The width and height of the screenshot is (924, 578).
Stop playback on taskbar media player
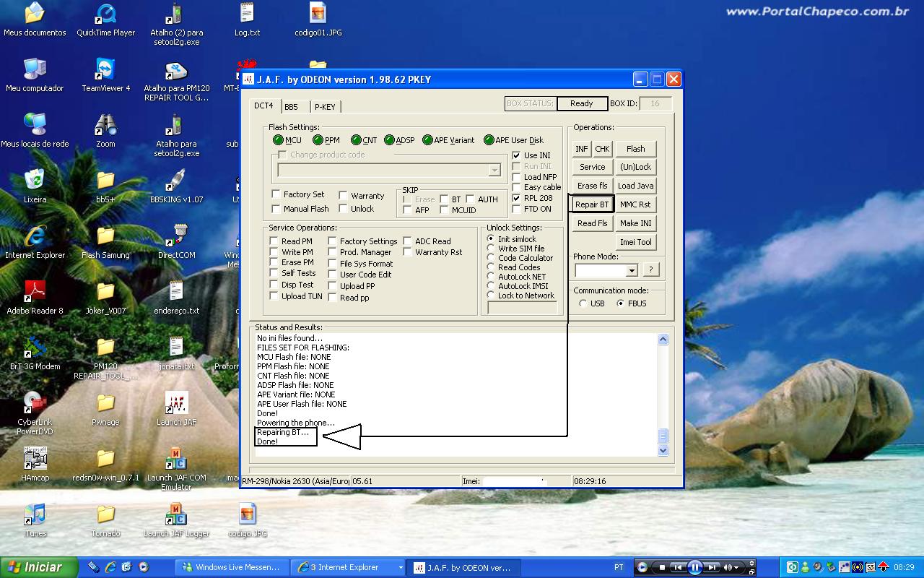tap(661, 567)
